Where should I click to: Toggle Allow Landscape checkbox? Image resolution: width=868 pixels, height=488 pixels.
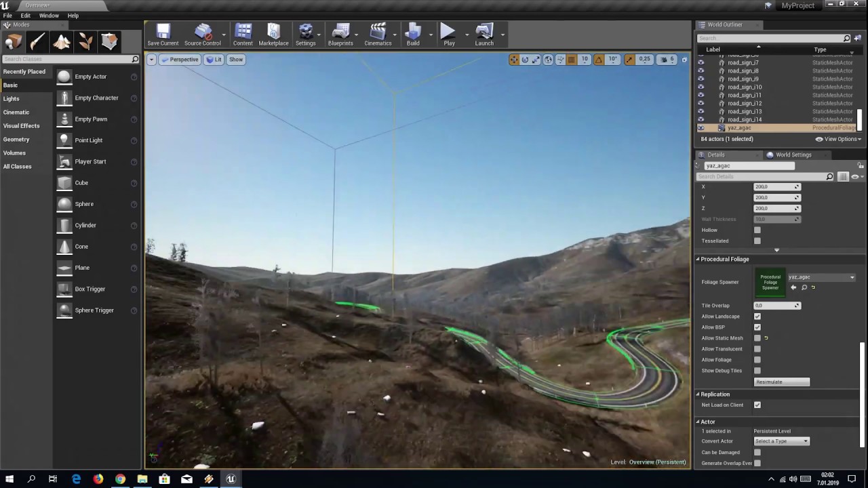(x=757, y=317)
